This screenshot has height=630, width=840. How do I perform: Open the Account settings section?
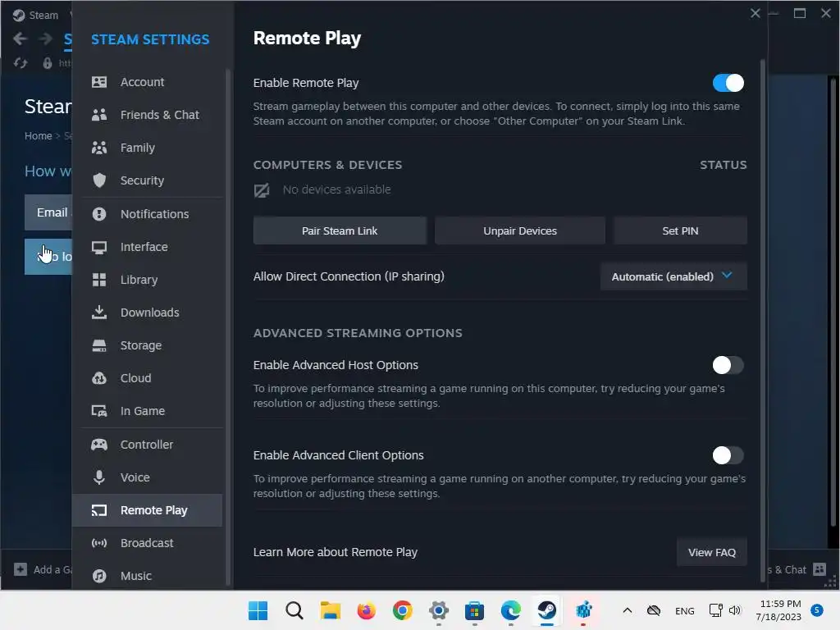(148, 82)
